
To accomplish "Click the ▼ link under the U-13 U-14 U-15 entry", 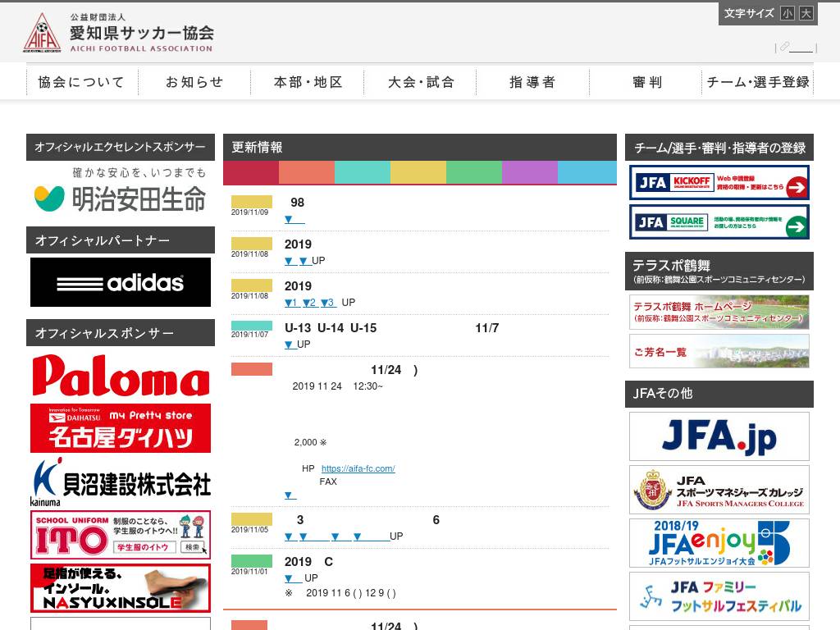I will pos(290,345).
